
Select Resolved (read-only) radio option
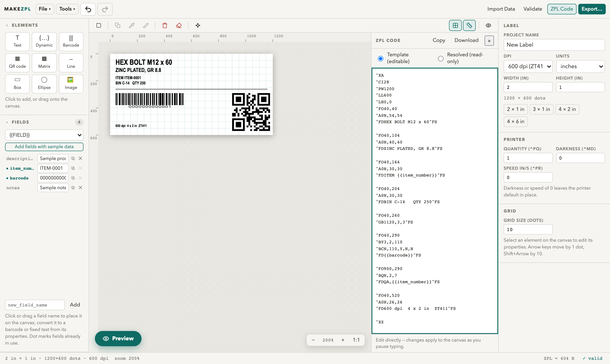(441, 58)
